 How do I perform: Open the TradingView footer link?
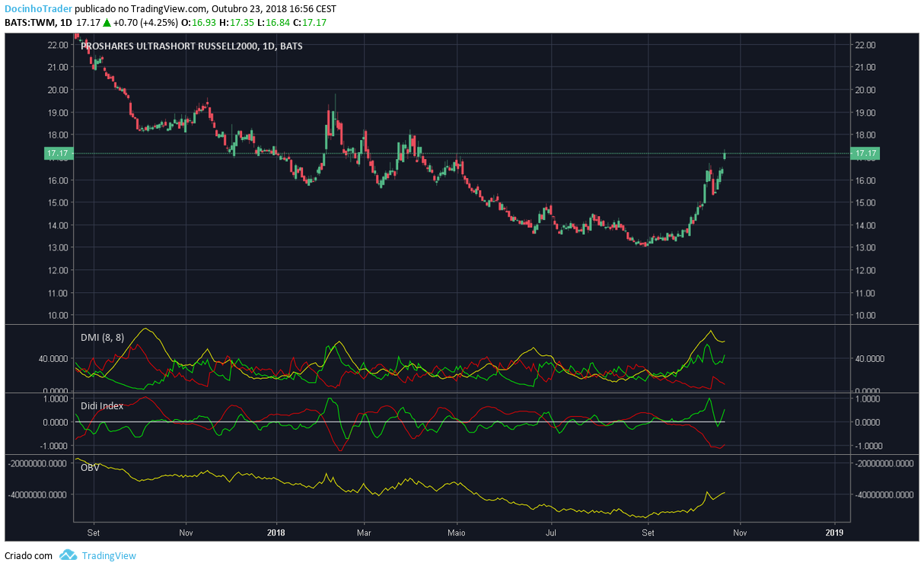coord(109,556)
